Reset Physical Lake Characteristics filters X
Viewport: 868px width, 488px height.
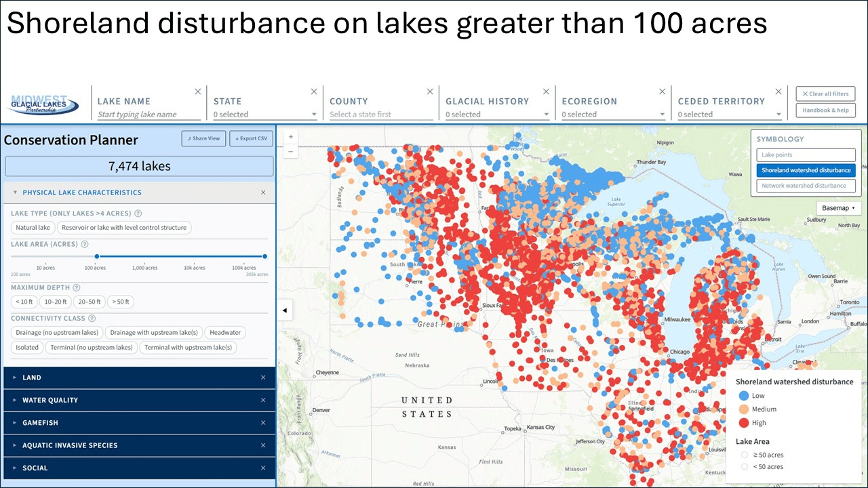point(263,192)
